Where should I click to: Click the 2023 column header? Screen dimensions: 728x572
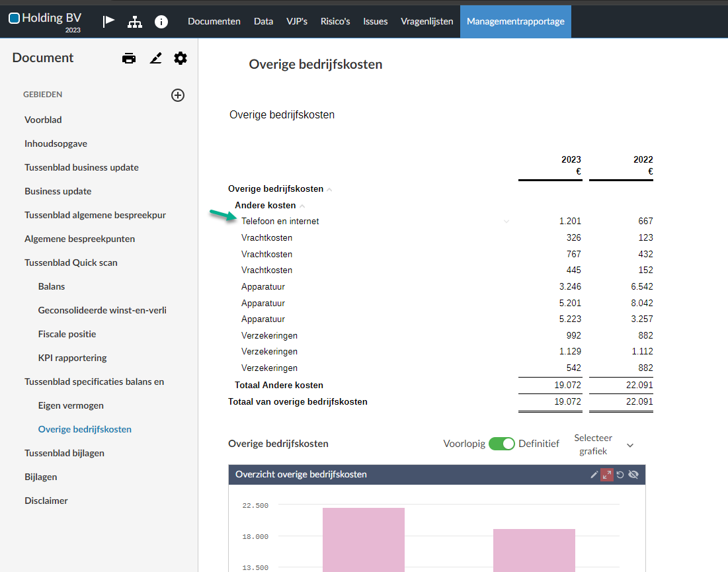(571, 160)
